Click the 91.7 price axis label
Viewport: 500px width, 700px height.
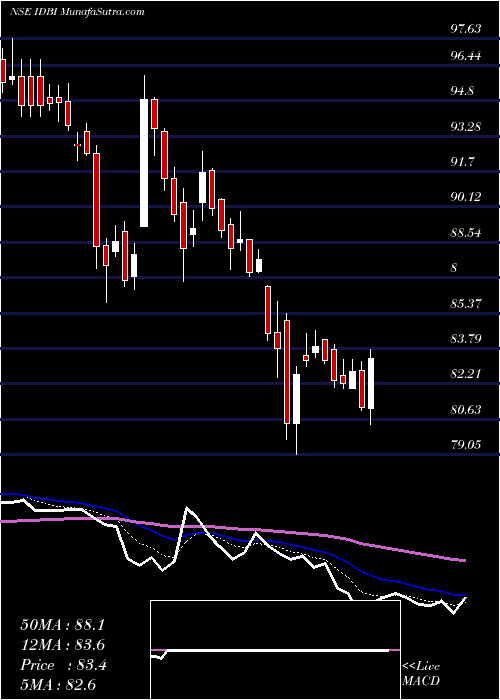click(464, 162)
